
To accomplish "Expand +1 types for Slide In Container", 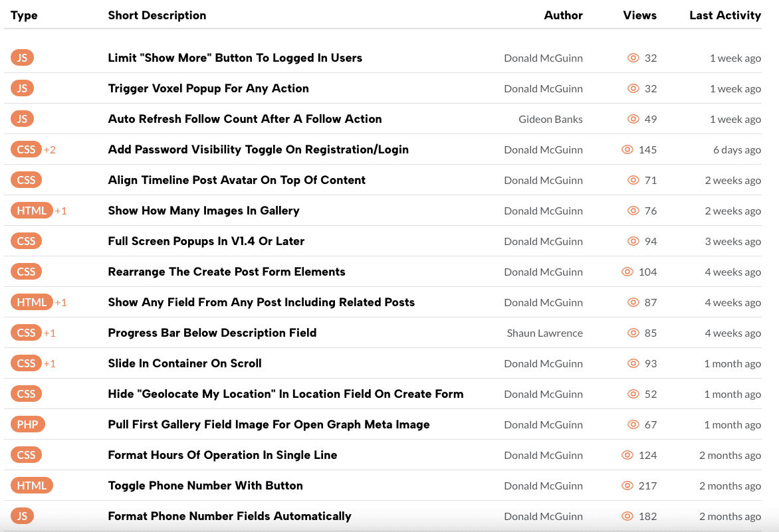I will (x=50, y=364).
